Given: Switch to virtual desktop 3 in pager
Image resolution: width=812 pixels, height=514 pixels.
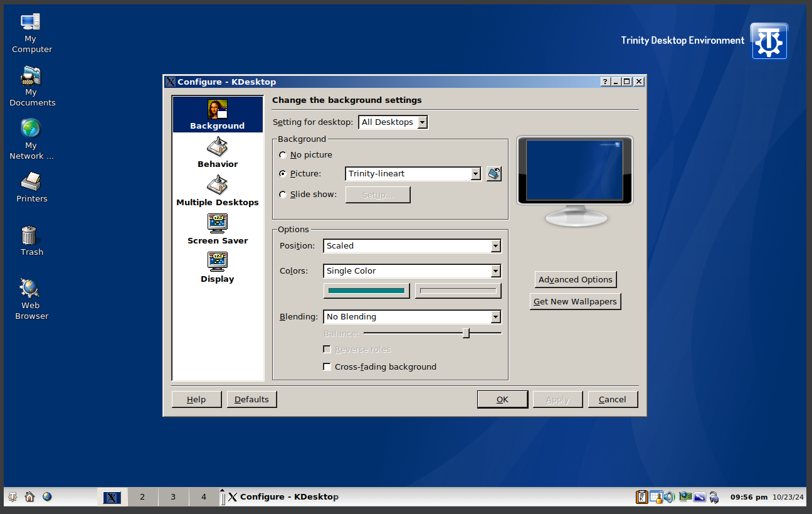Looking at the screenshot, I should click(x=173, y=497).
